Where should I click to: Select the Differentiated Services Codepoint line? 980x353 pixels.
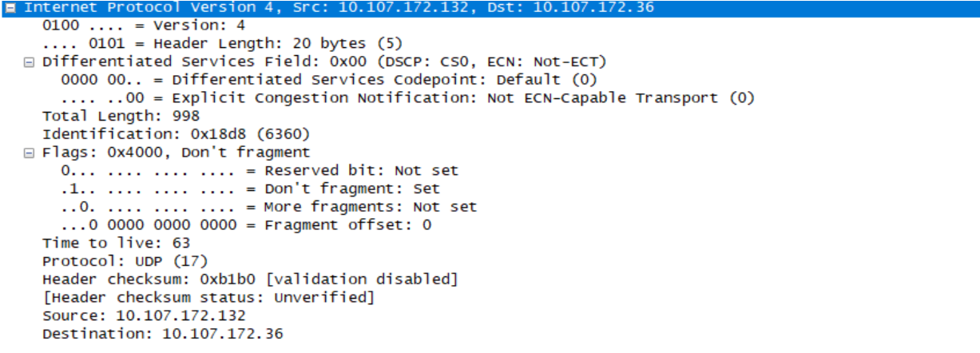click(328, 80)
